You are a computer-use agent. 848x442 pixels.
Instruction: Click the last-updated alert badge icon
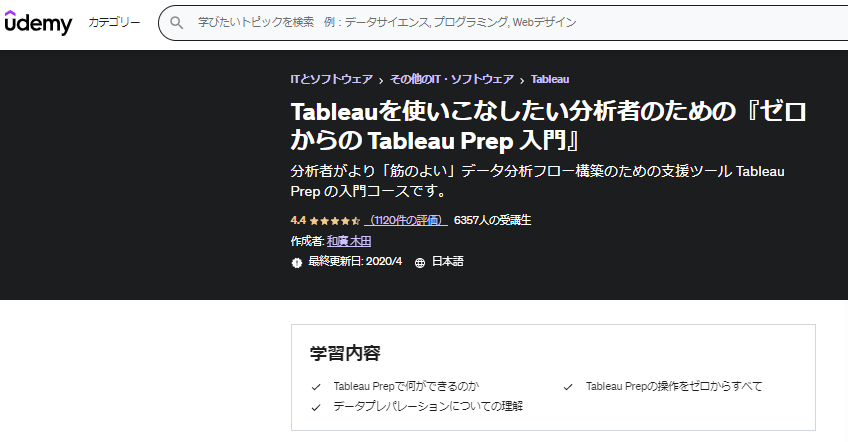click(296, 263)
